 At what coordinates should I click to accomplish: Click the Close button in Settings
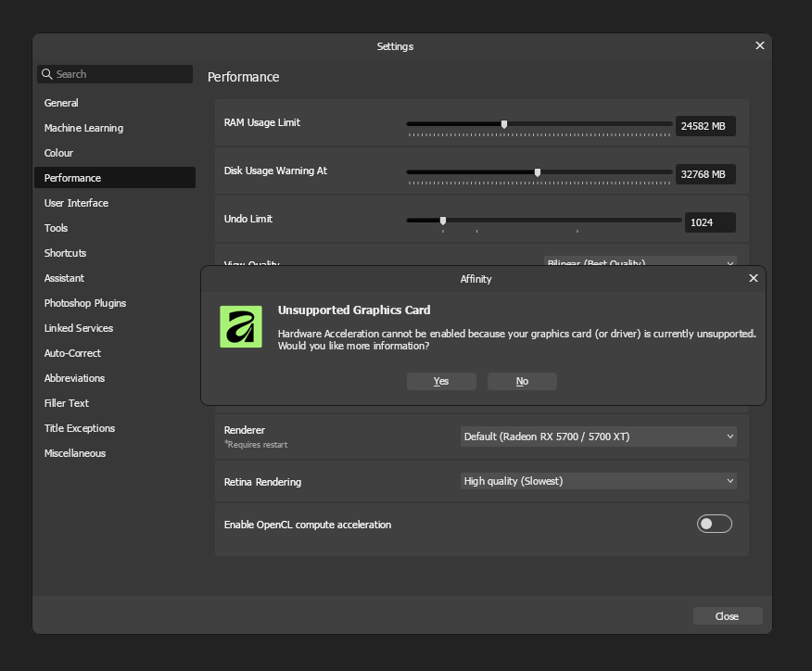[x=727, y=616]
